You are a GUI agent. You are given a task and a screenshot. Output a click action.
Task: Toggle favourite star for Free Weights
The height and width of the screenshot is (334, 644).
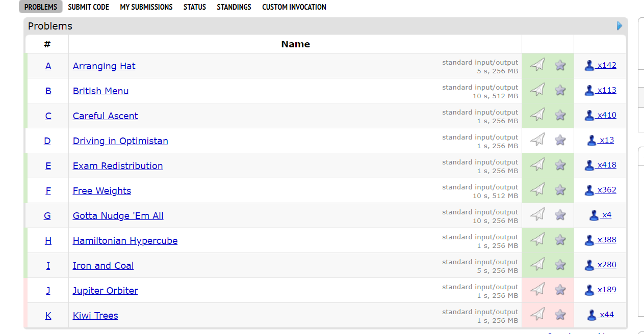tap(560, 190)
